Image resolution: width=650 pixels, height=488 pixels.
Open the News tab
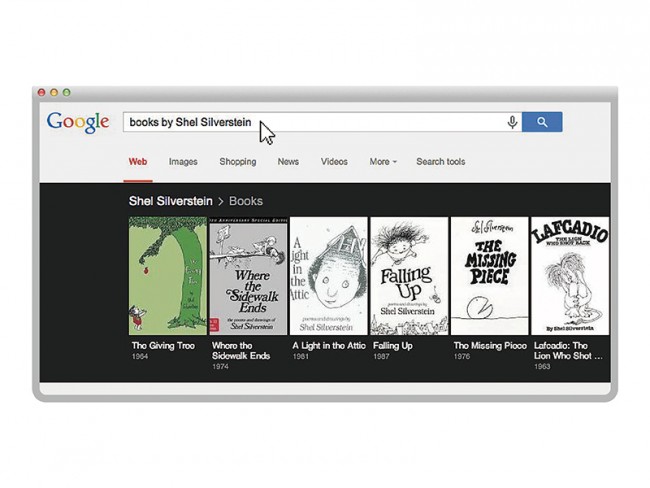point(288,162)
